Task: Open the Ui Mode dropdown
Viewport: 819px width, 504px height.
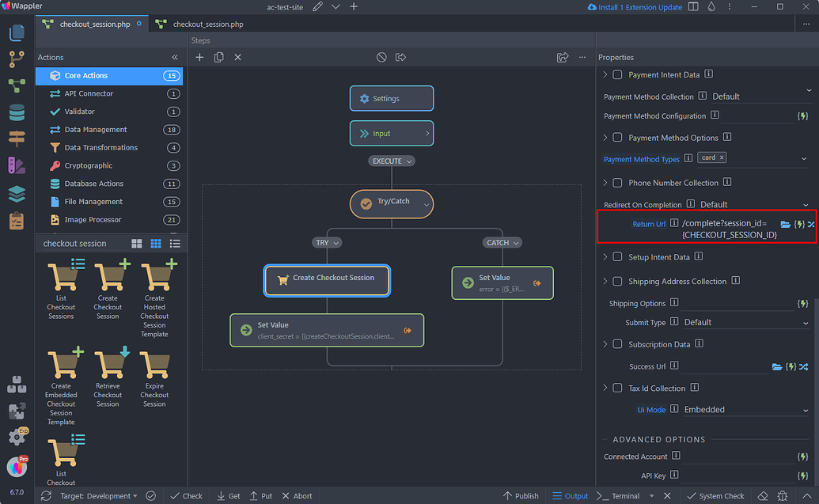Action: (744, 410)
